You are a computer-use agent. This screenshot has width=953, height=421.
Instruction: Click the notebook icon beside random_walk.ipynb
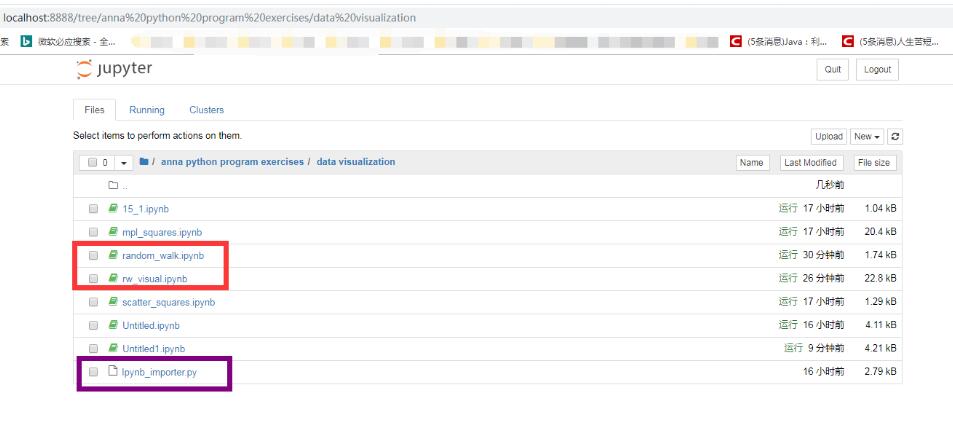tap(112, 255)
